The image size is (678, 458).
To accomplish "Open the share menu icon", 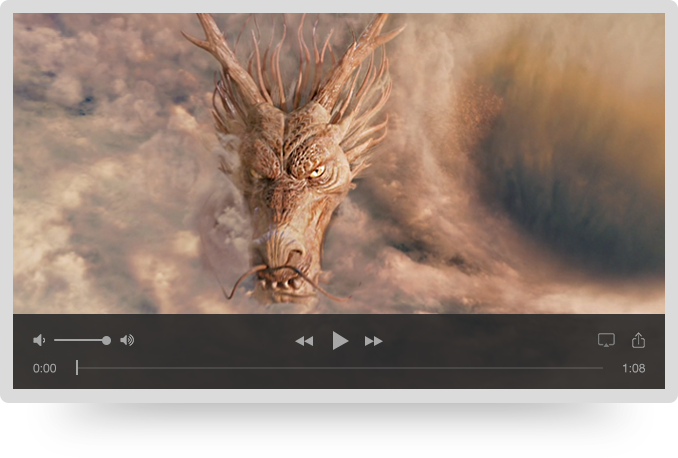I will [x=638, y=340].
